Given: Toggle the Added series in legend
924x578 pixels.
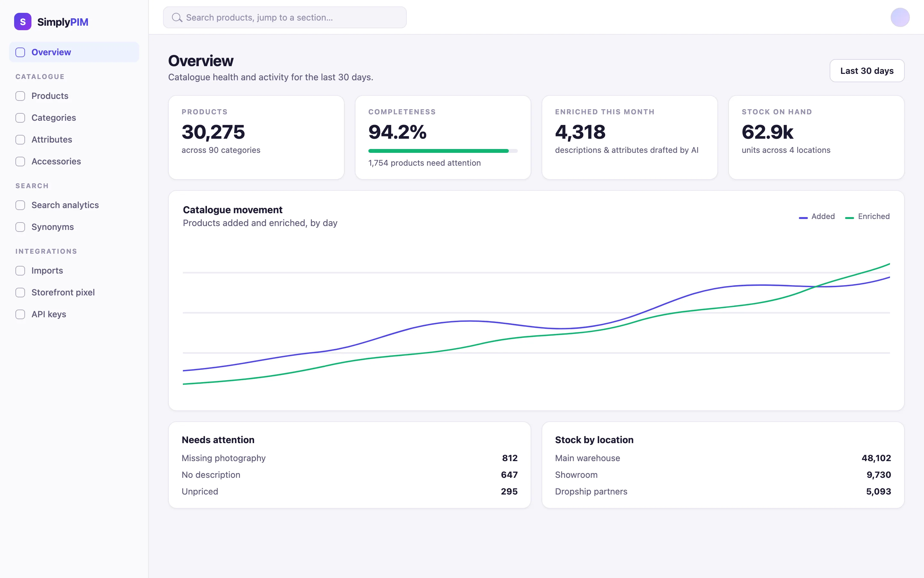Looking at the screenshot, I should [x=817, y=216].
